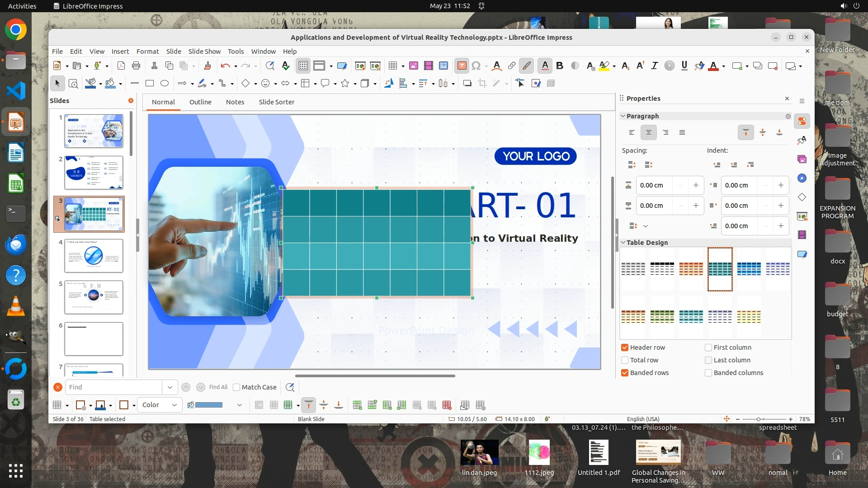Click the Undo arrow icon

point(225,66)
